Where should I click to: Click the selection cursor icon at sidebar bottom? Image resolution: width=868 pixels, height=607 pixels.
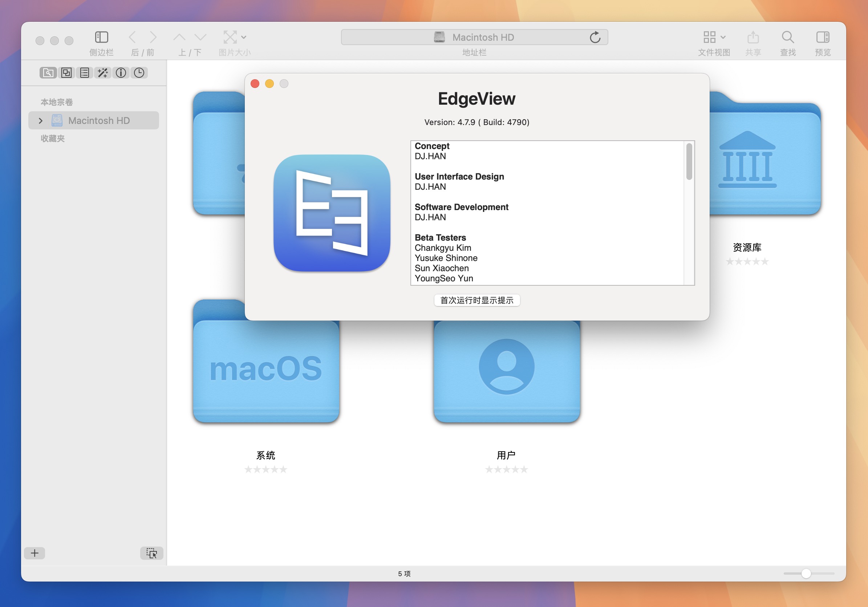[151, 553]
